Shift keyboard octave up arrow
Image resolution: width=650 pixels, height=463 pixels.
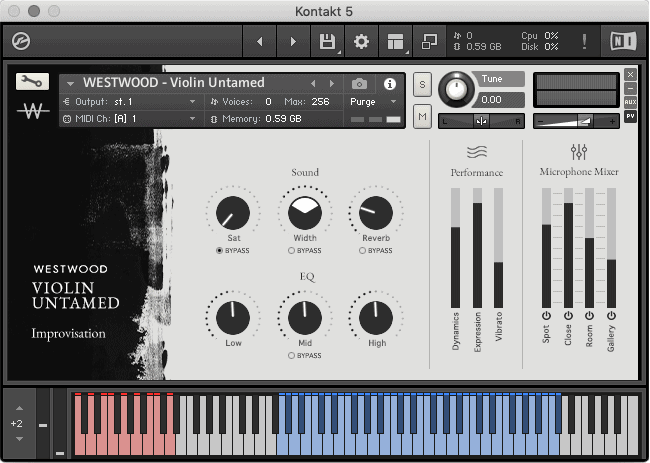click(19, 408)
